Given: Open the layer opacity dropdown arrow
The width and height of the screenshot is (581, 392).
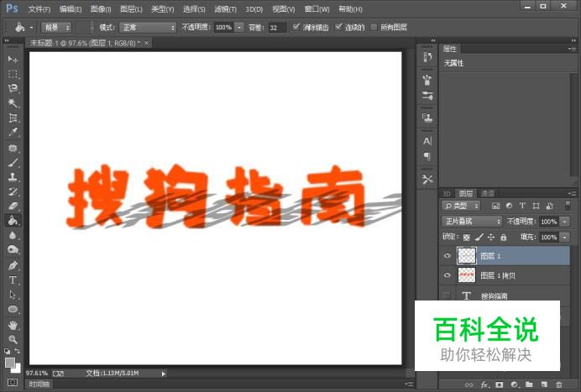Looking at the screenshot, I should click(564, 222).
